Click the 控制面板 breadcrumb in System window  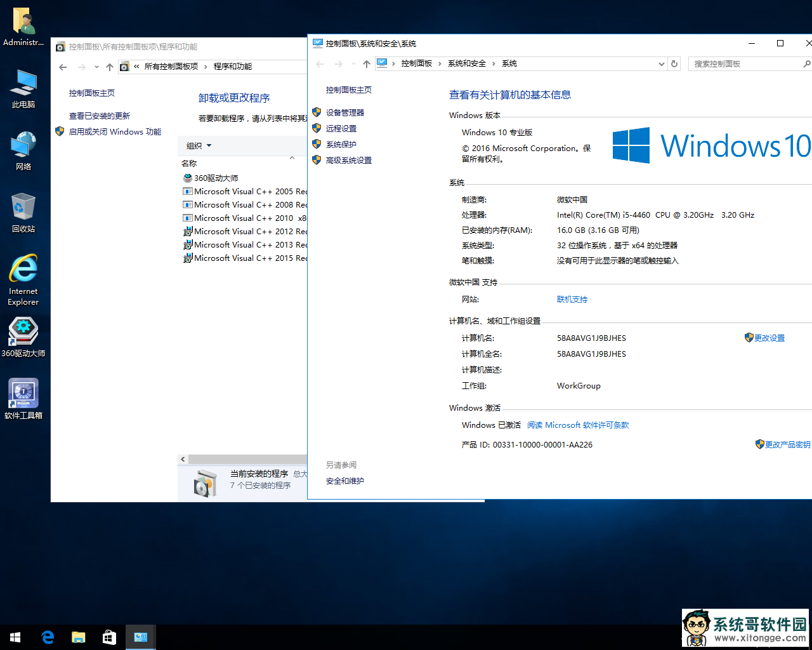tap(417, 63)
